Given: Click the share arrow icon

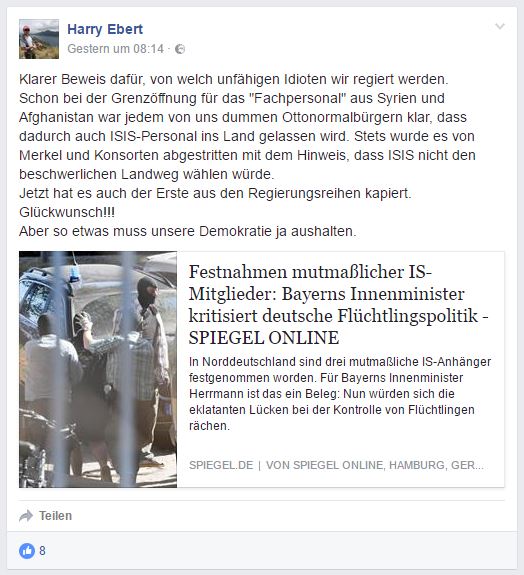Looking at the screenshot, I should pyautogui.click(x=26, y=516).
